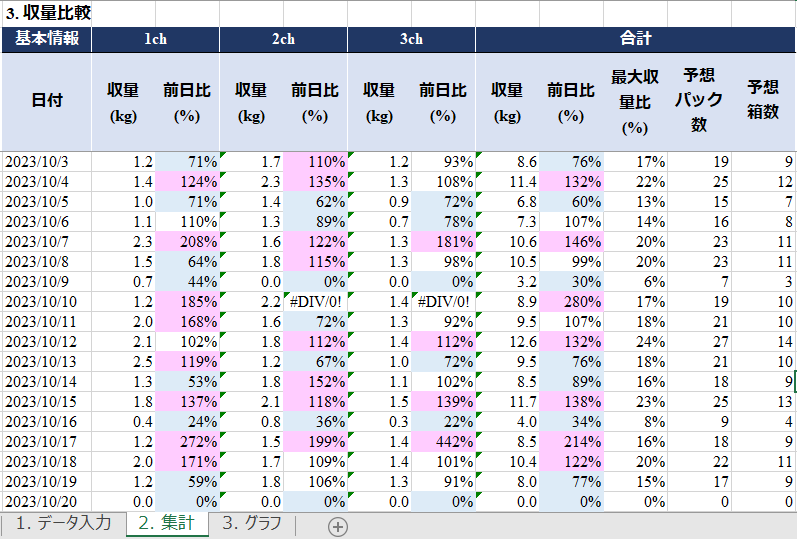Click the 139% cell in 3ch column
The image size is (797, 539).
tap(444, 402)
